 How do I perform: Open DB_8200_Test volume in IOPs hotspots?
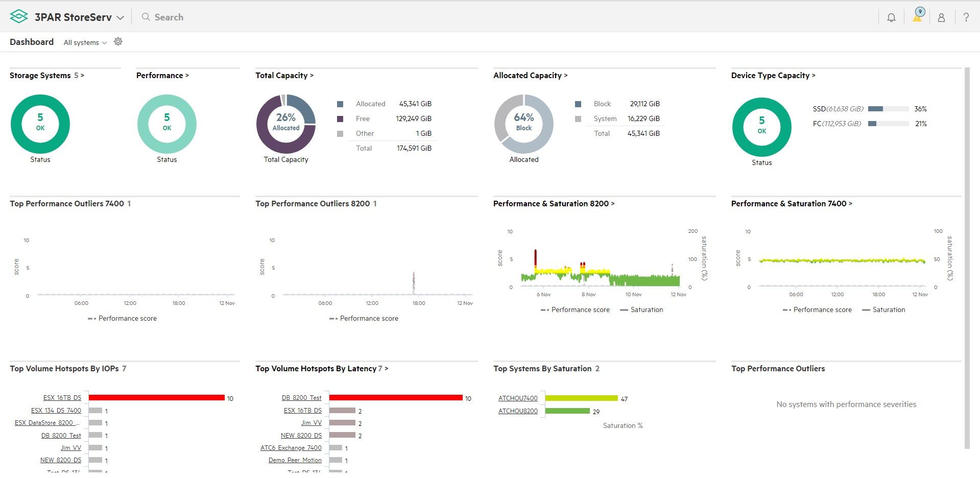61,436
